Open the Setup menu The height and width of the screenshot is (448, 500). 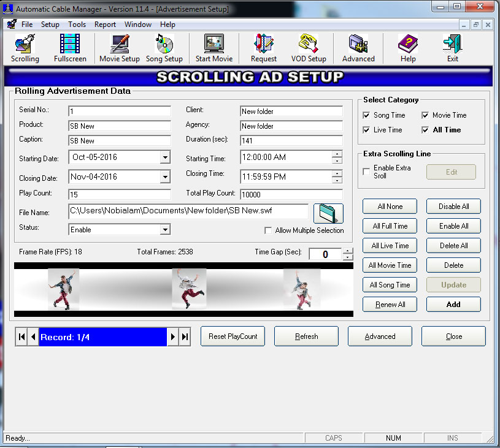coord(50,25)
